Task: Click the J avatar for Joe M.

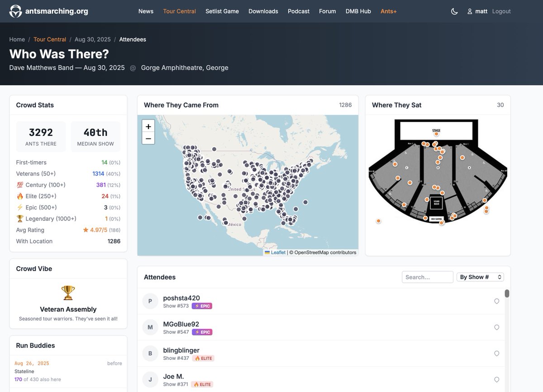Action: pos(150,380)
